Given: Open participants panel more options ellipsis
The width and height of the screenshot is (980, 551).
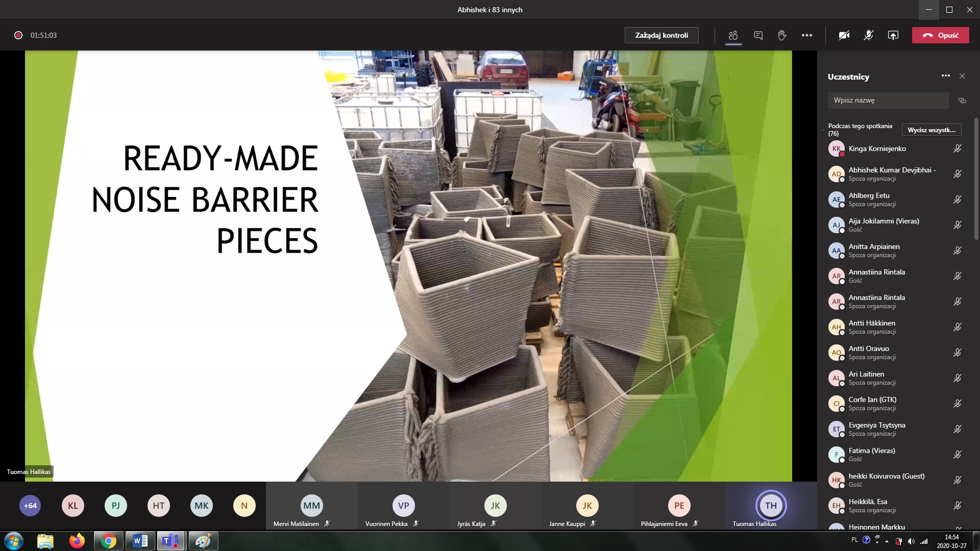Looking at the screenshot, I should click(946, 76).
